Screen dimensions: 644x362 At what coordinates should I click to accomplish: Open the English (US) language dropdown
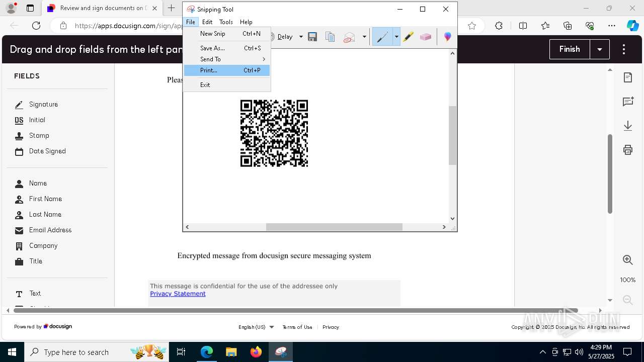coord(256,327)
